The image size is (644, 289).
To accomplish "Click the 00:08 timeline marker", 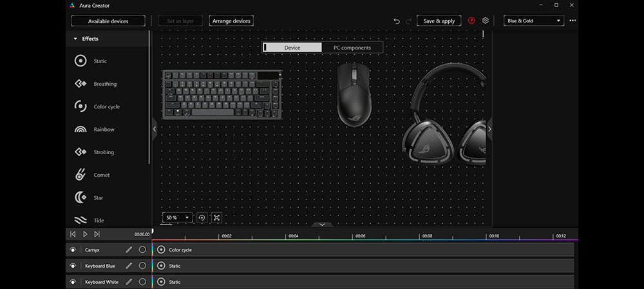I will coord(427,236).
